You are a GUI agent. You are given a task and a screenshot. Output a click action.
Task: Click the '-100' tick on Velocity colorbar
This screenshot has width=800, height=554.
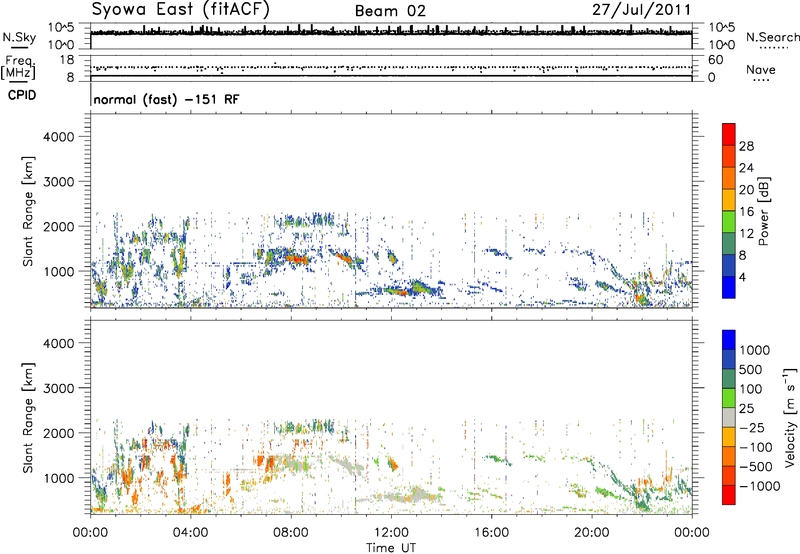click(756, 447)
